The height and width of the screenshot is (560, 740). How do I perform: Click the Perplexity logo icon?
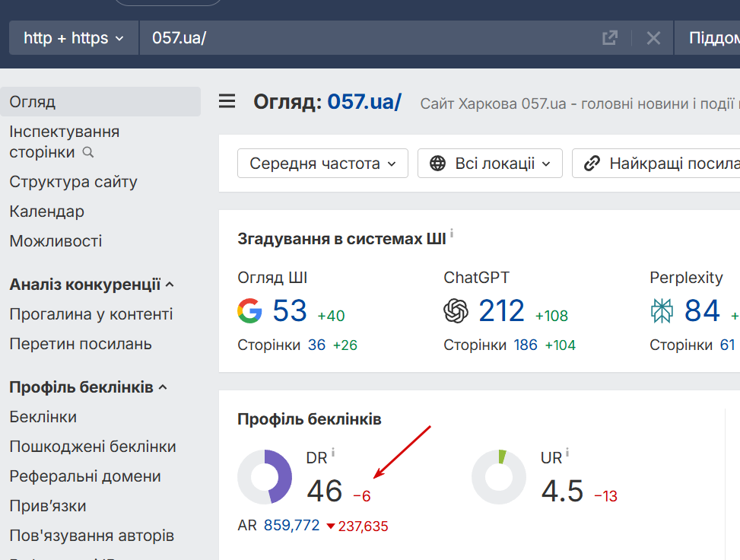pos(662,310)
